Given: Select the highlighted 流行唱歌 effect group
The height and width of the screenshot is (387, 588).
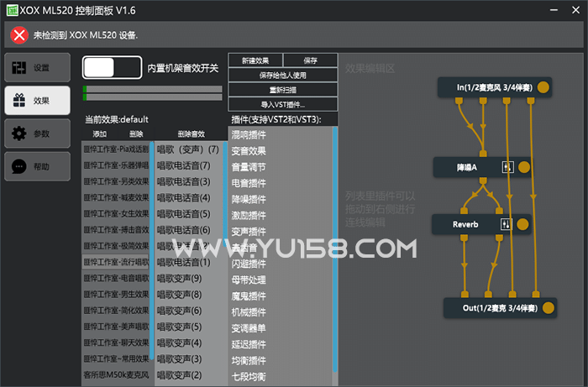Looking at the screenshot, I should [116, 262].
